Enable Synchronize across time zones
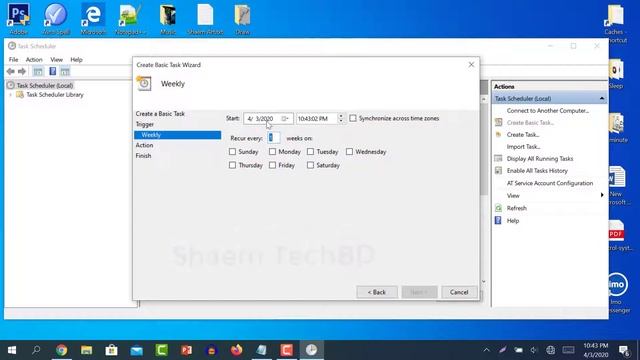 [x=353, y=118]
